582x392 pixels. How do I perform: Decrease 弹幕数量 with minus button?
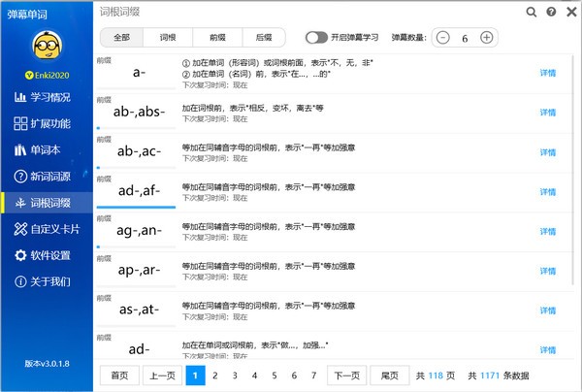443,38
